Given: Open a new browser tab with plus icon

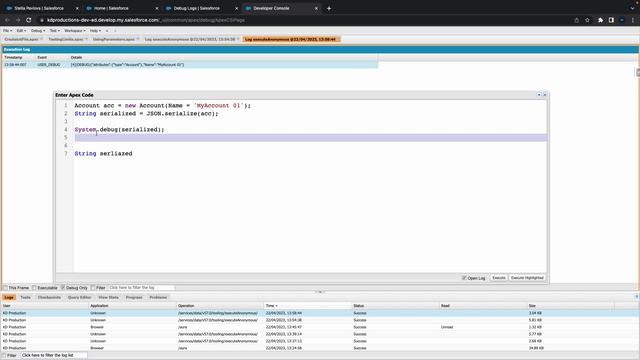Looking at the screenshot, I should point(329,8).
